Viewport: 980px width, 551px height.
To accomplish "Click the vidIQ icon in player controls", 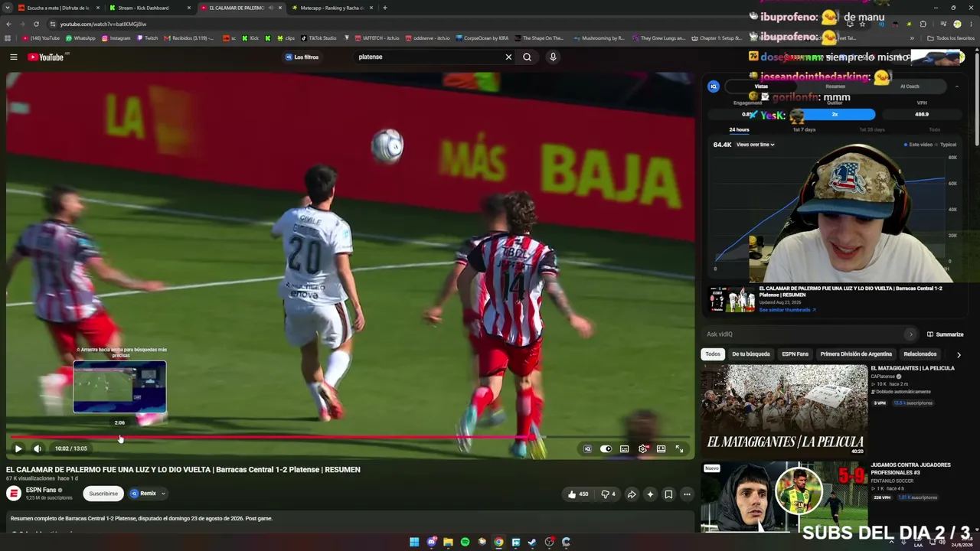I will click(587, 449).
